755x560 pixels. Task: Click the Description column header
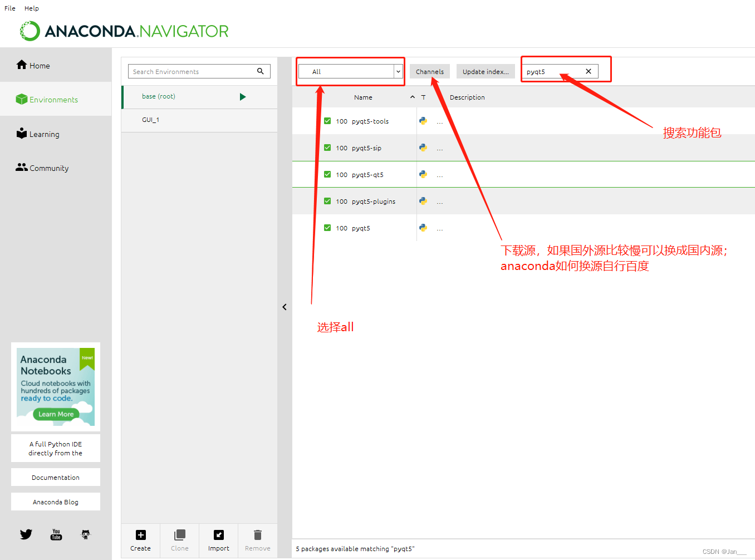pyautogui.click(x=467, y=97)
